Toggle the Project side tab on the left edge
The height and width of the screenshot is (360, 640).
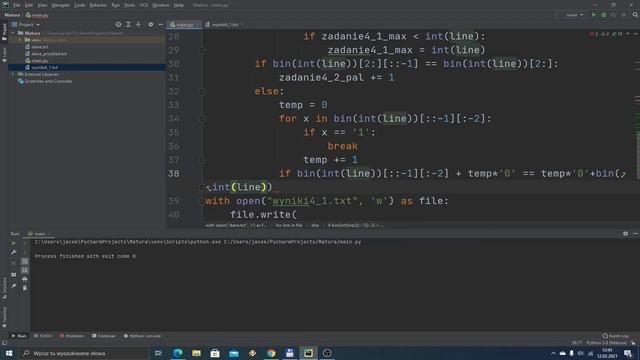click(4, 31)
